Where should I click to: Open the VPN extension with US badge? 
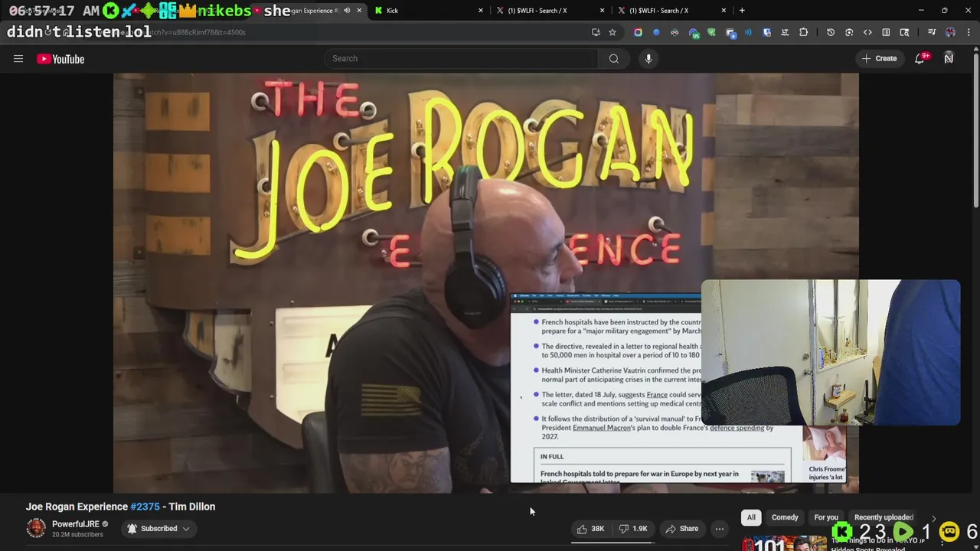click(694, 32)
